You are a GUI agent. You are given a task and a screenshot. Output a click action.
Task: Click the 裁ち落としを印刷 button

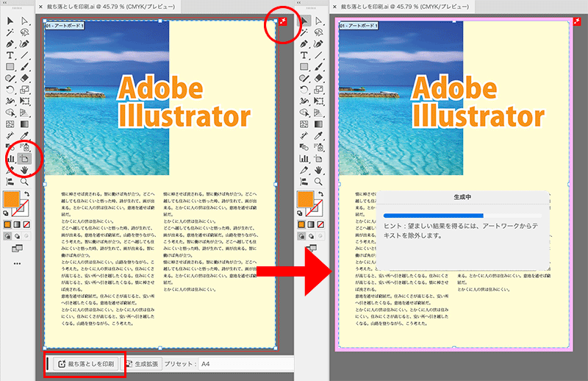pos(86,364)
